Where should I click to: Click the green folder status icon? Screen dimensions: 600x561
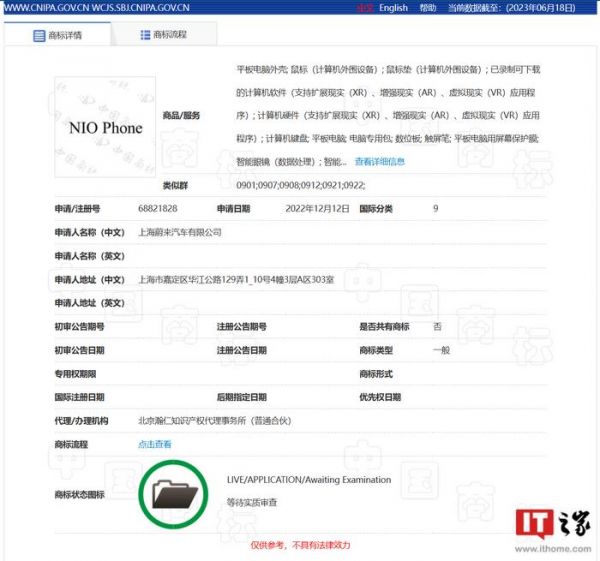tap(173, 492)
